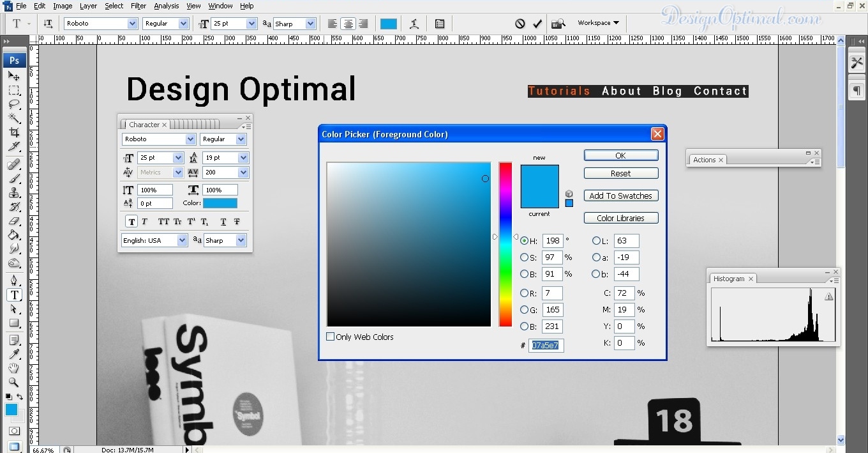Open English: USA language dropdown
Screen dimensions: 868x453
point(183,240)
